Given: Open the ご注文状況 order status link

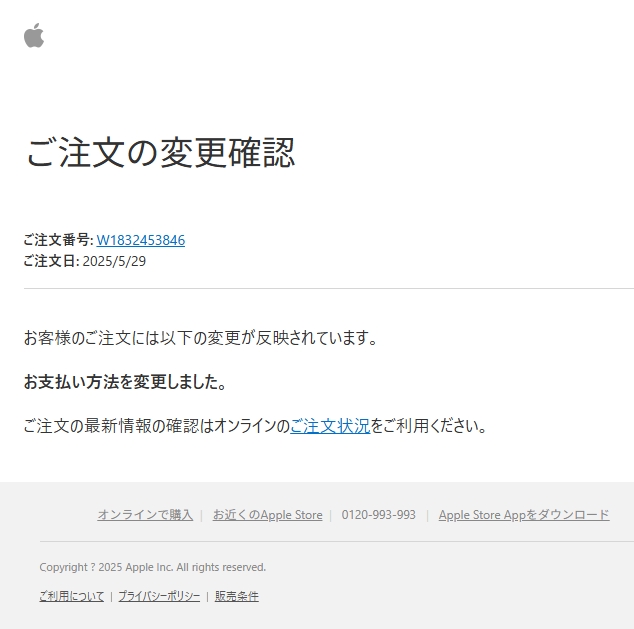Looking at the screenshot, I should (330, 426).
